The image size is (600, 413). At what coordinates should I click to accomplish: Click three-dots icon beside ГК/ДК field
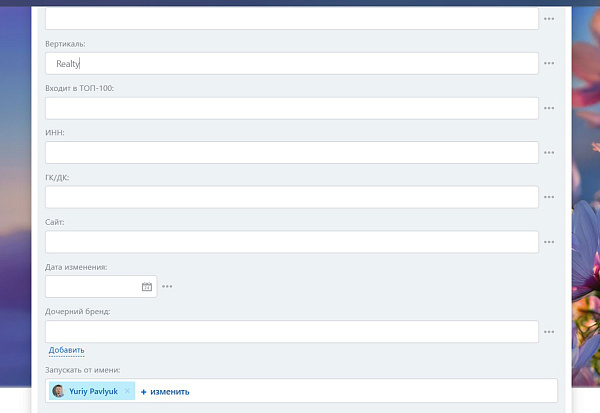click(x=549, y=197)
